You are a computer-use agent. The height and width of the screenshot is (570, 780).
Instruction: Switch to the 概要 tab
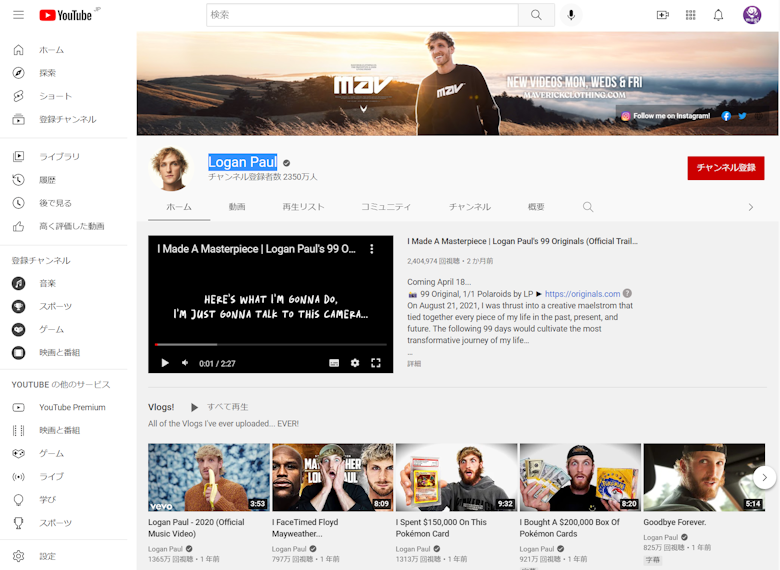pyautogui.click(x=536, y=207)
